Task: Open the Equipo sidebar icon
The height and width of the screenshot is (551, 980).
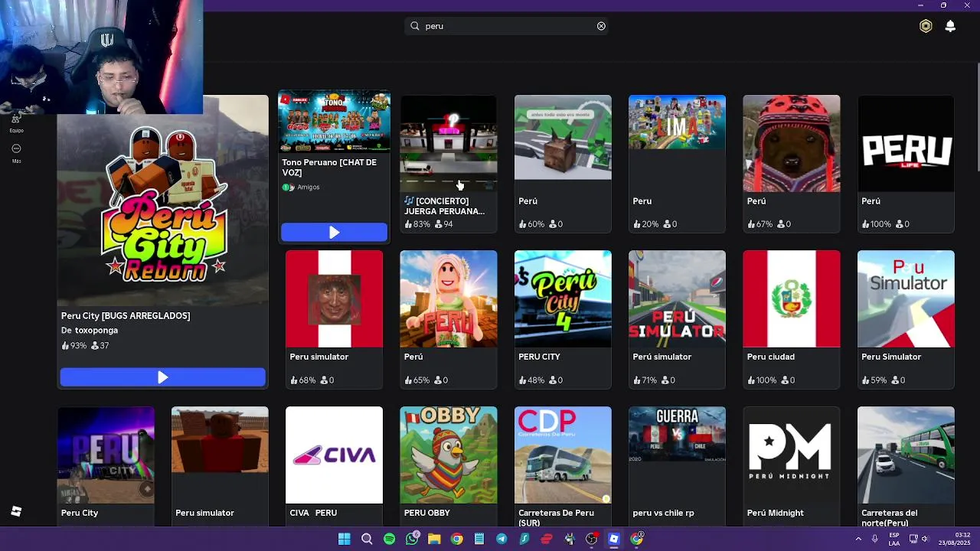Action: click(x=16, y=122)
